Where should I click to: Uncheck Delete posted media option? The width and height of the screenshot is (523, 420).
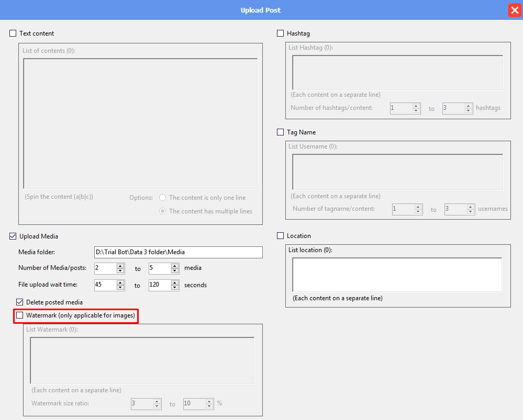click(20, 302)
